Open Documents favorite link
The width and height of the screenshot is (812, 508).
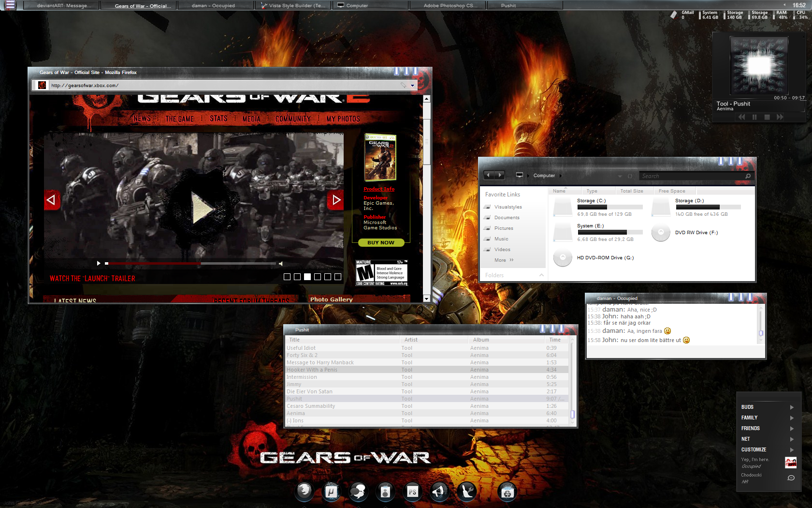click(x=507, y=218)
